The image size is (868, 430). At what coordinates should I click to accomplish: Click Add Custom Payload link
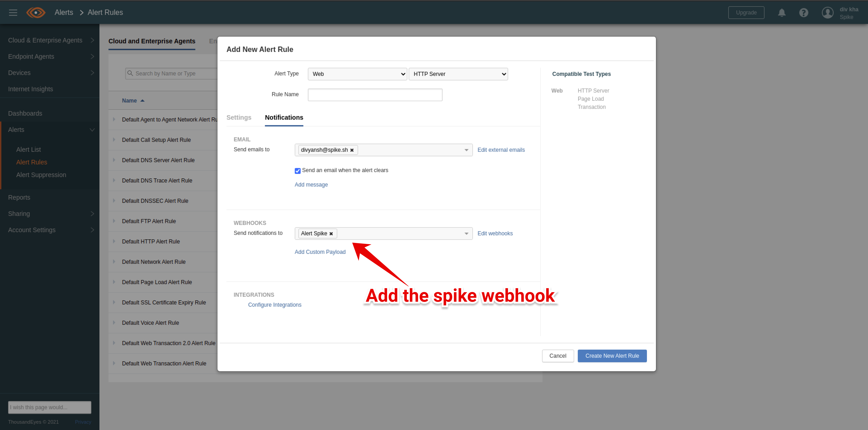[x=320, y=252]
